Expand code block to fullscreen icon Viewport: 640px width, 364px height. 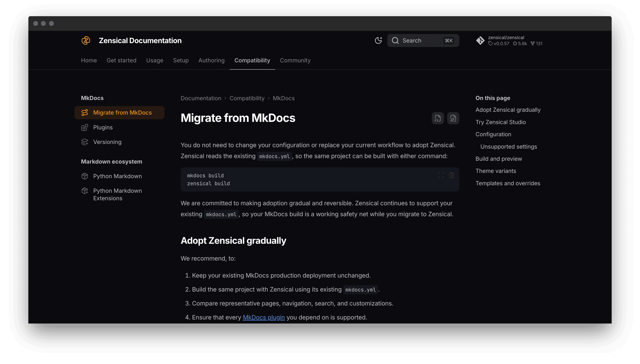[x=441, y=176]
